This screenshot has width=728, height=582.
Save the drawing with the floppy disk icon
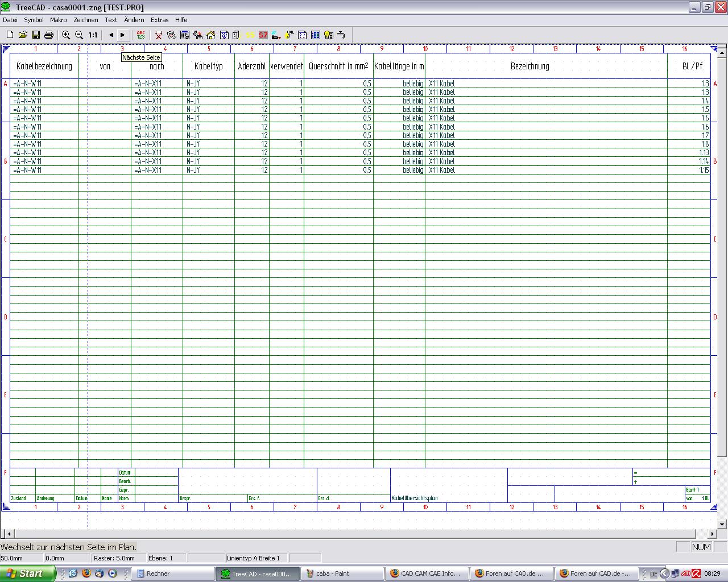click(x=36, y=35)
